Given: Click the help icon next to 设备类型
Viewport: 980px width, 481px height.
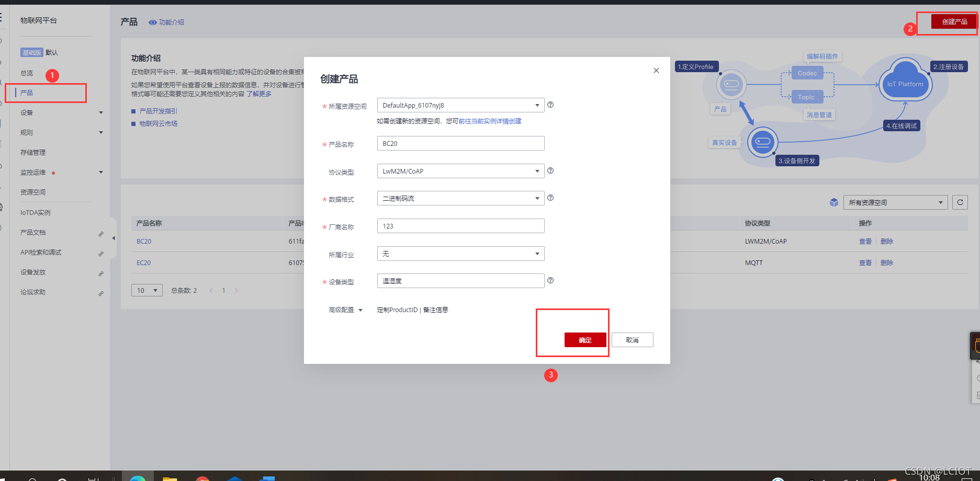Looking at the screenshot, I should [550, 280].
